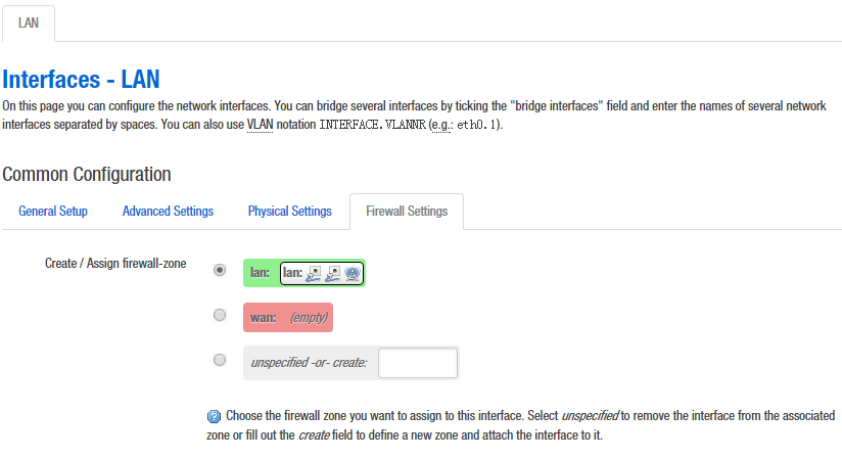Viewport: 842px width, 458px height.
Task: Click the green lan zone badge
Action: (x=261, y=272)
